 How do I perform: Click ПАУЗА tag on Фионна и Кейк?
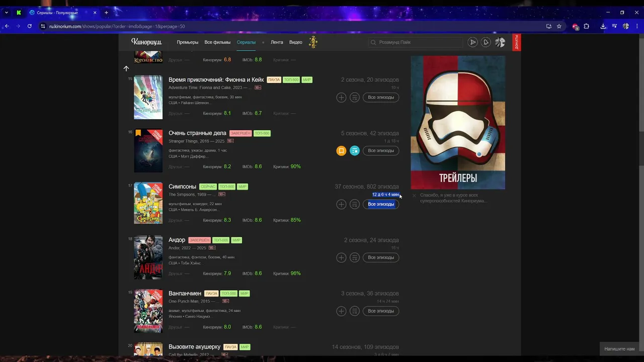pos(274,80)
